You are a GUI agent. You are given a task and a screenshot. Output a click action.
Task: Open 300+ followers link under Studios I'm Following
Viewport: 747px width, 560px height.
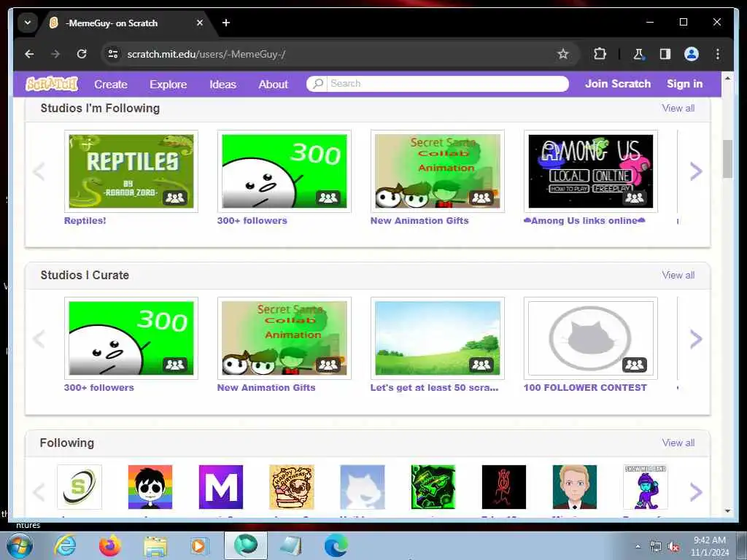(x=252, y=220)
